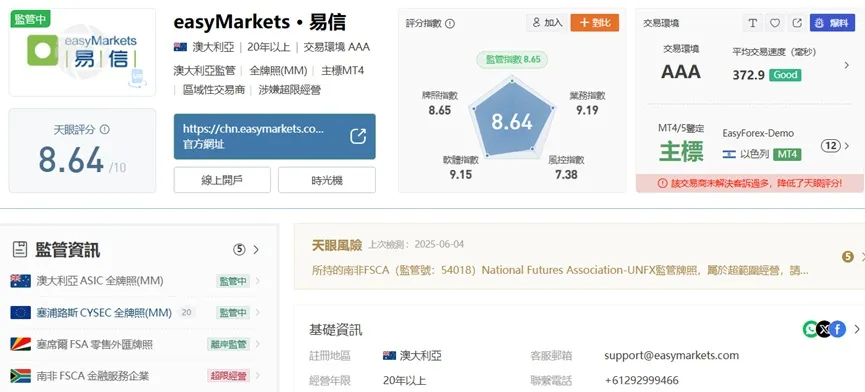Click the 12 server count badge
Viewport: 865px width, 392px height.
click(830, 146)
